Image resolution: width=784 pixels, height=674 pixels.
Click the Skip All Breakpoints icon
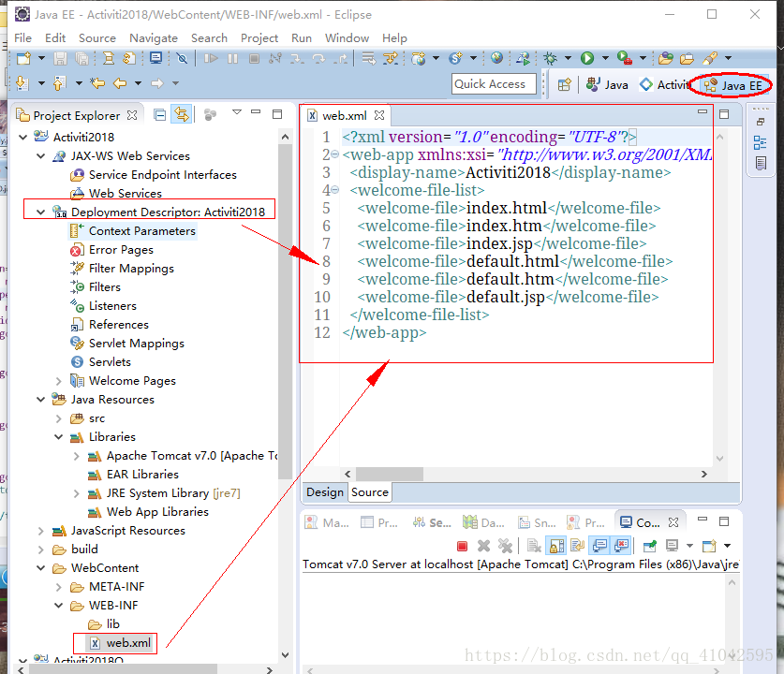tap(182, 58)
